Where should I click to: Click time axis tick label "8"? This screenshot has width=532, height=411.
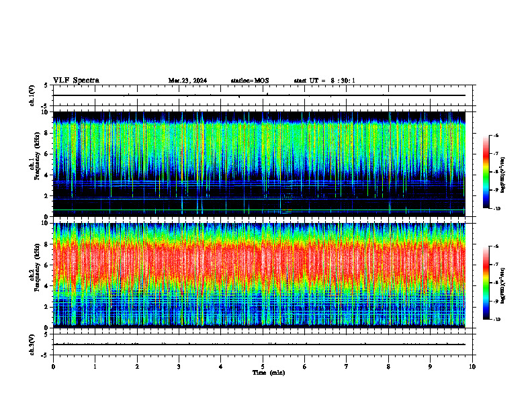pos(388,367)
